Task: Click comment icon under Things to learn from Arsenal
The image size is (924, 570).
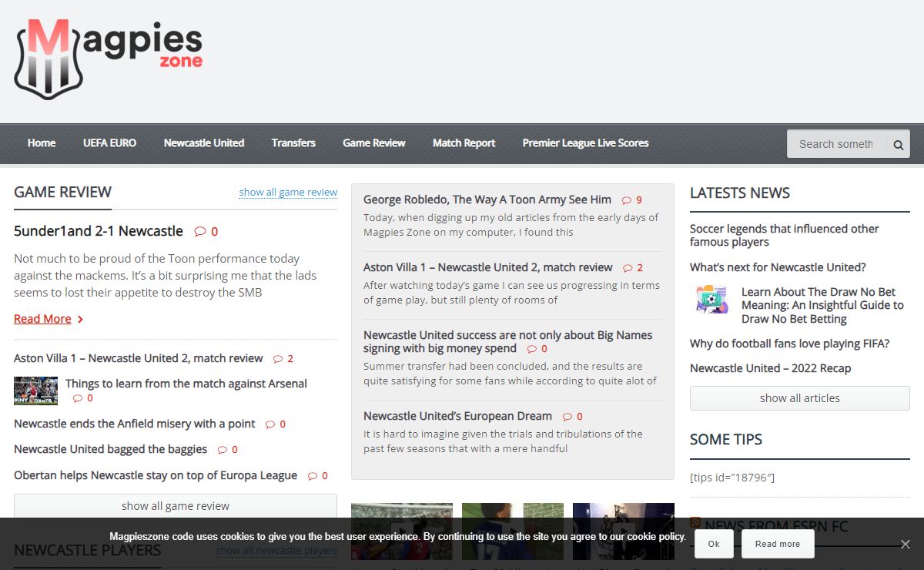Action: (x=78, y=398)
